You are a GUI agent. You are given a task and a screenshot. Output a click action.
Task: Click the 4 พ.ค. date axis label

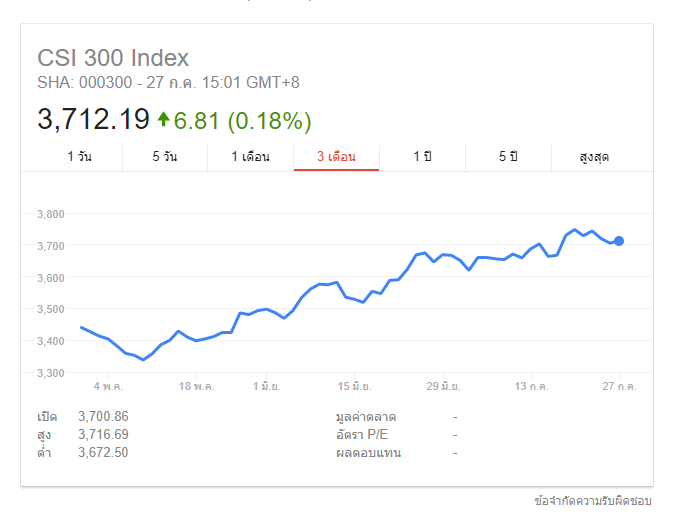coord(108,386)
